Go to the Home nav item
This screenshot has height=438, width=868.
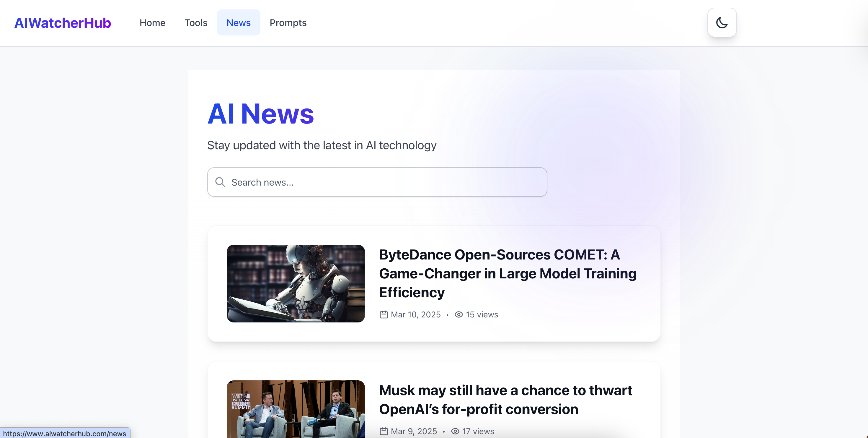point(152,22)
